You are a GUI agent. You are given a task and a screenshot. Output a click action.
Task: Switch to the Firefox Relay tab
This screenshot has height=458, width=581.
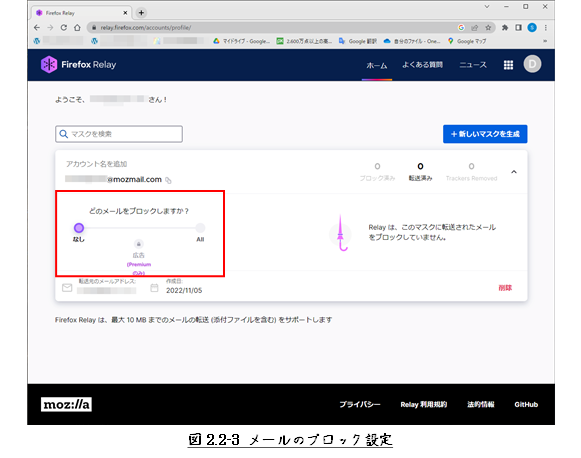pos(81,13)
